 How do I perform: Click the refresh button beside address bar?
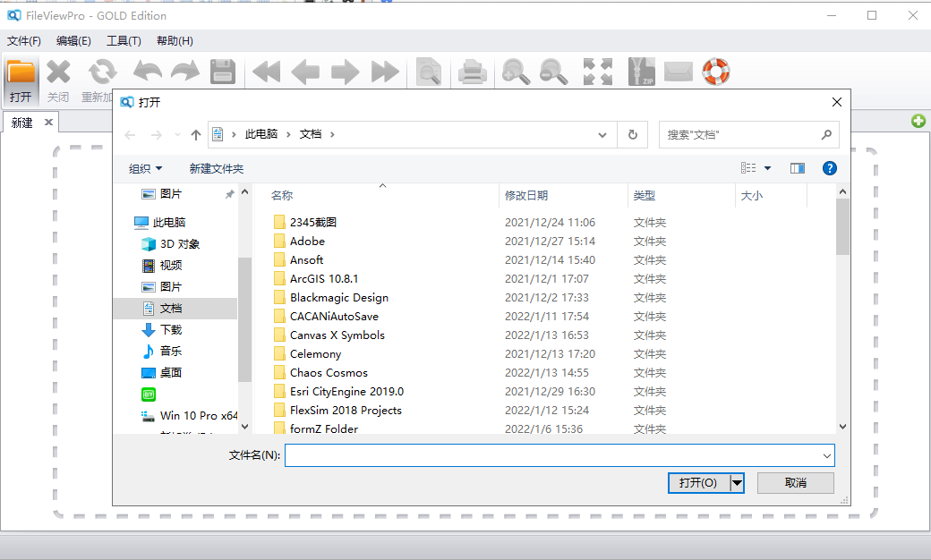pyautogui.click(x=633, y=135)
